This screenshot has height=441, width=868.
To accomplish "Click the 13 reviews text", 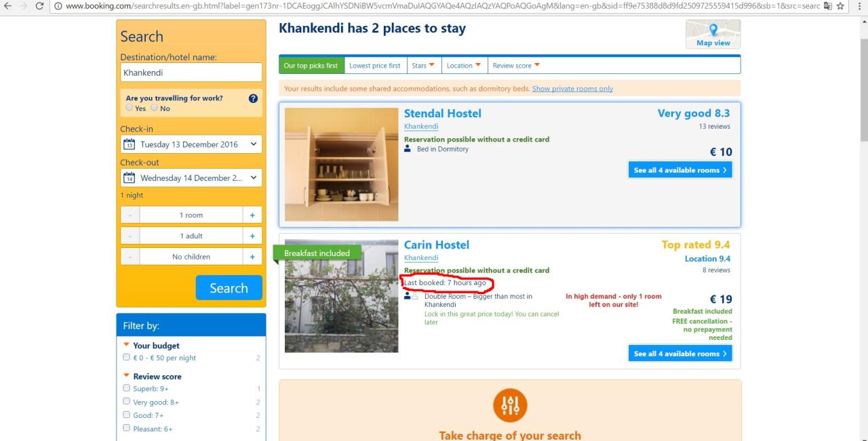I will (x=715, y=126).
